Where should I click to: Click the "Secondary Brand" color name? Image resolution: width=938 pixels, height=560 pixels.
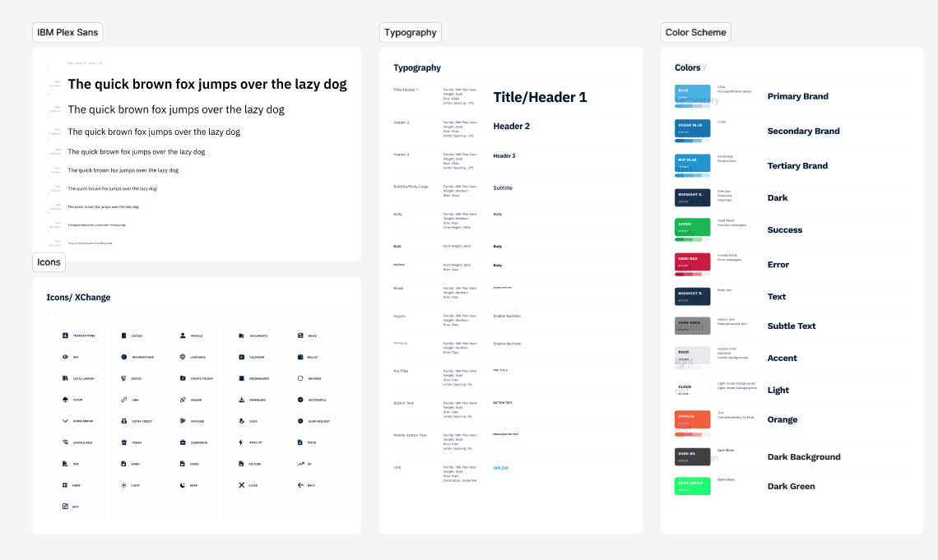click(803, 131)
